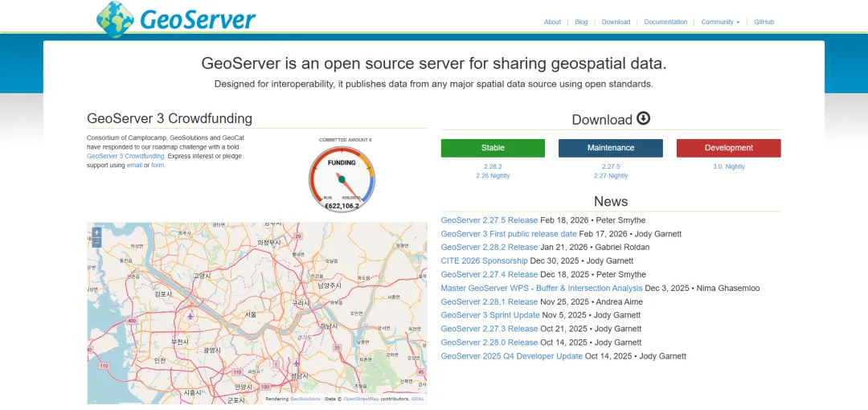Click the News heading
Viewport: 868px width, 410px height.
611,201
